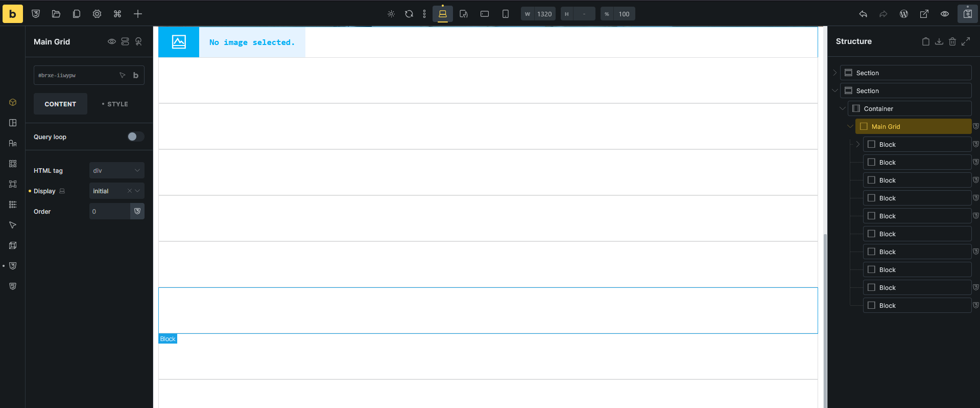Click the expand arrows icon in Structure
The height and width of the screenshot is (408, 980).
(966, 41)
